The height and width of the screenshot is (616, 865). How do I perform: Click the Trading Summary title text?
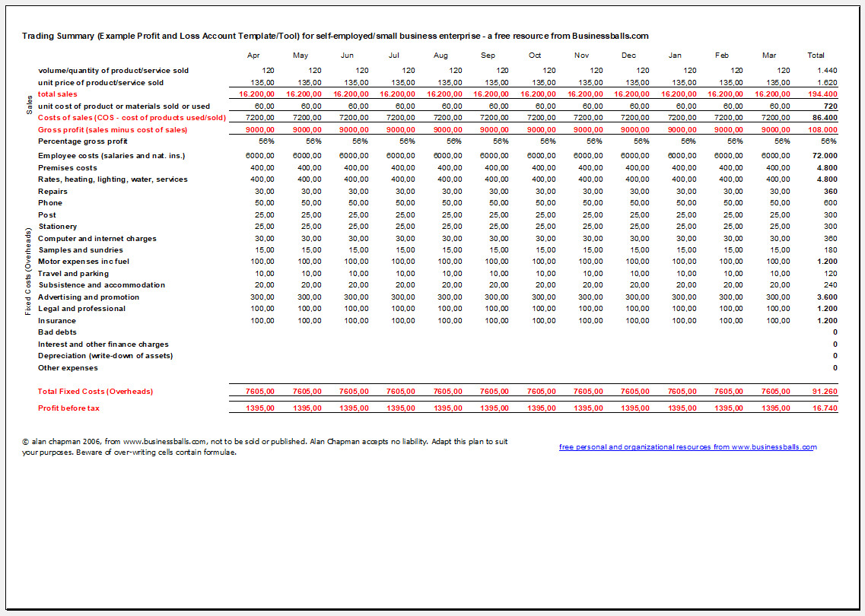pos(335,36)
